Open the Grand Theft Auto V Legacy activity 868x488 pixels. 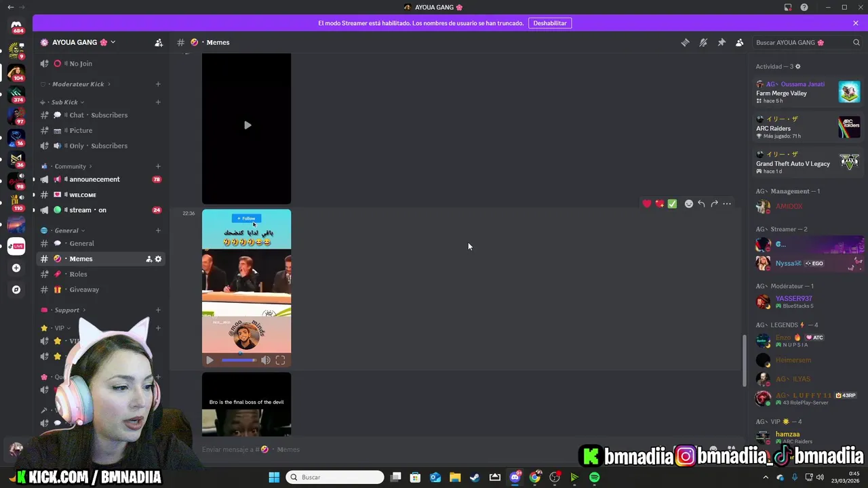808,163
